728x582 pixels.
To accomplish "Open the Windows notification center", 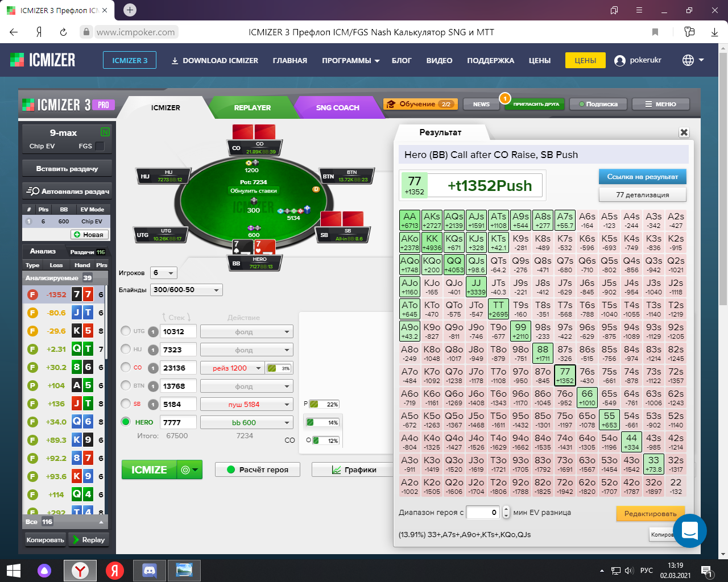I will tap(706, 571).
